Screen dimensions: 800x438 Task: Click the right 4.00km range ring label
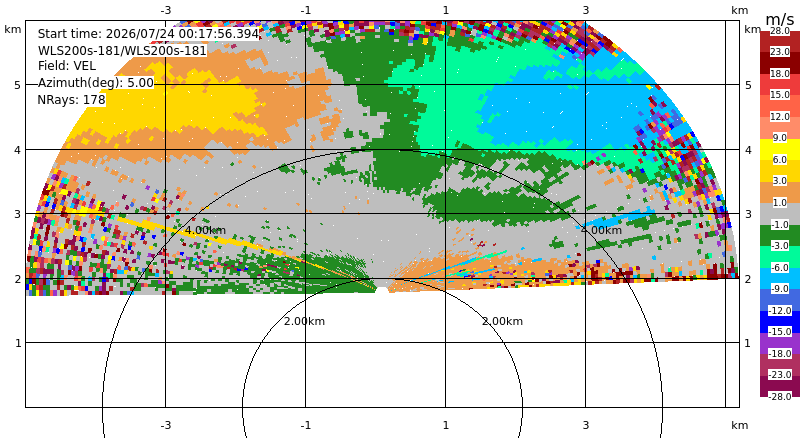coord(601,230)
